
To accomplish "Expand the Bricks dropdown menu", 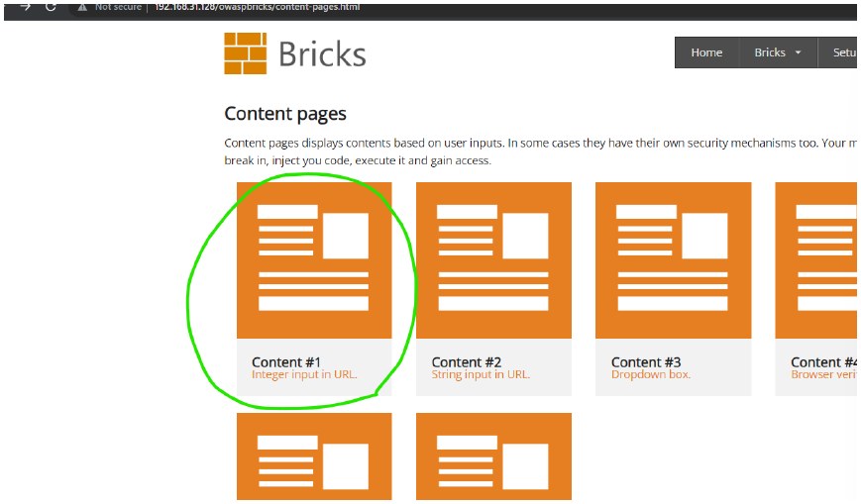I will (778, 52).
